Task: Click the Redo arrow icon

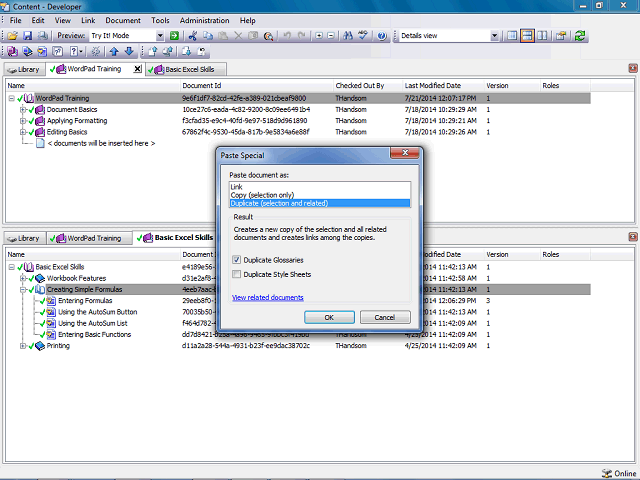Action: (302, 36)
